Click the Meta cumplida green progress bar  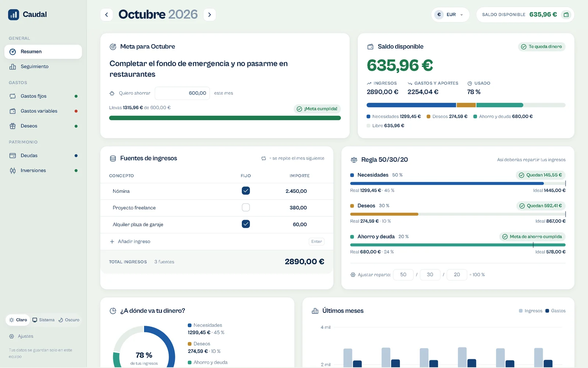(225, 118)
